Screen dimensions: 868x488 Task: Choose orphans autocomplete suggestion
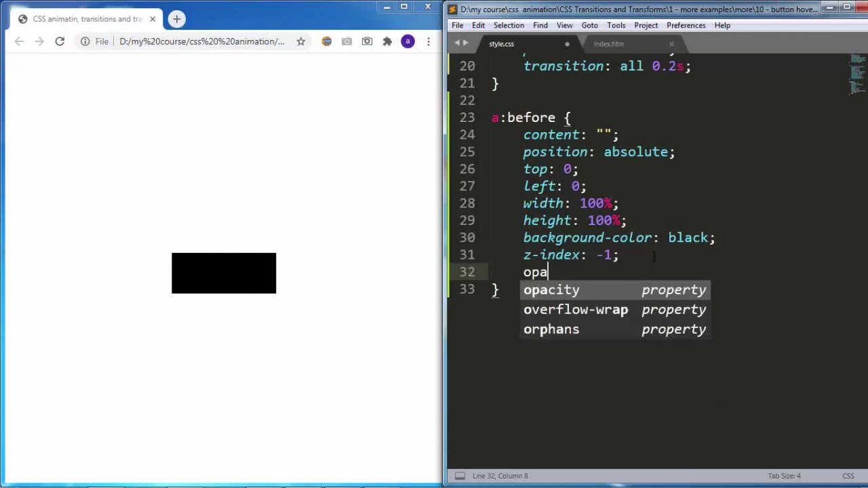(x=615, y=329)
